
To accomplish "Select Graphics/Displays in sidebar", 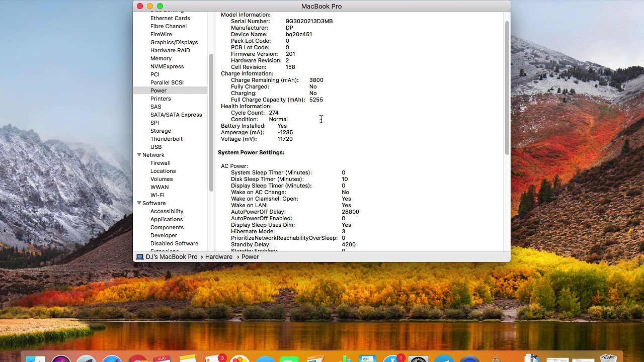I will [174, 42].
